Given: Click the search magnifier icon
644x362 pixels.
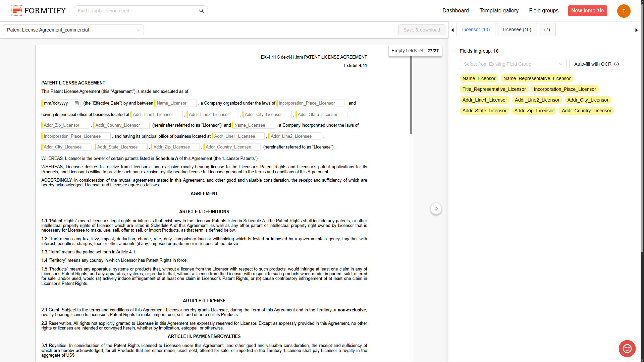Looking at the screenshot, I should coord(201,11).
